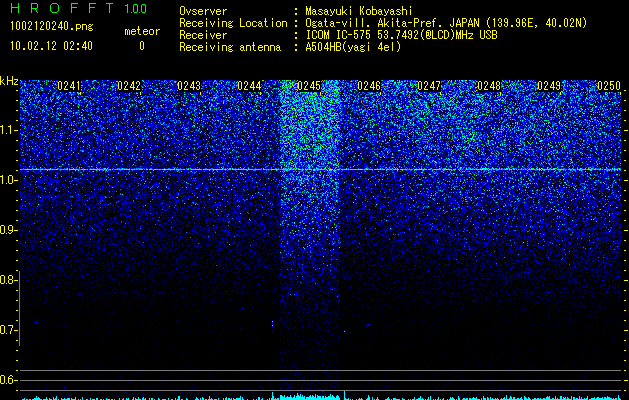Click time marker 0246

[x=369, y=86]
